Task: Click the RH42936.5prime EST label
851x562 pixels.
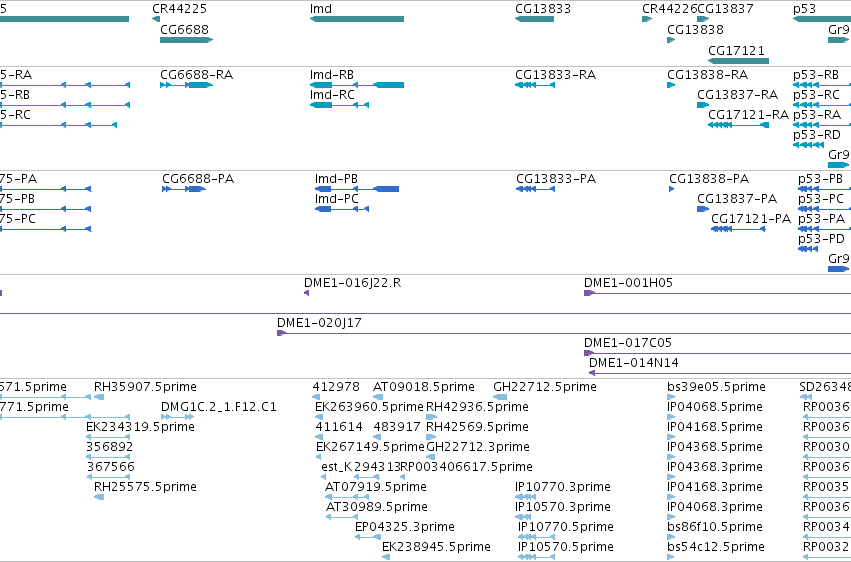Action: [477, 407]
